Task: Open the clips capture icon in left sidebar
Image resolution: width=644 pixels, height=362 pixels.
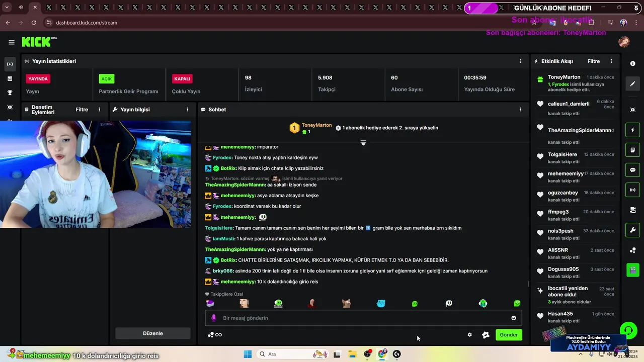Action: (10, 107)
